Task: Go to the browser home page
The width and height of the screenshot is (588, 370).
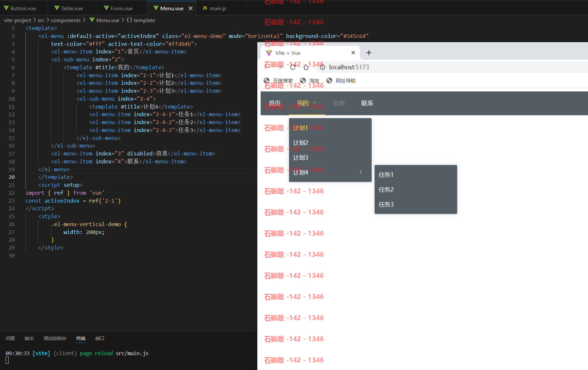Action: click(x=306, y=67)
